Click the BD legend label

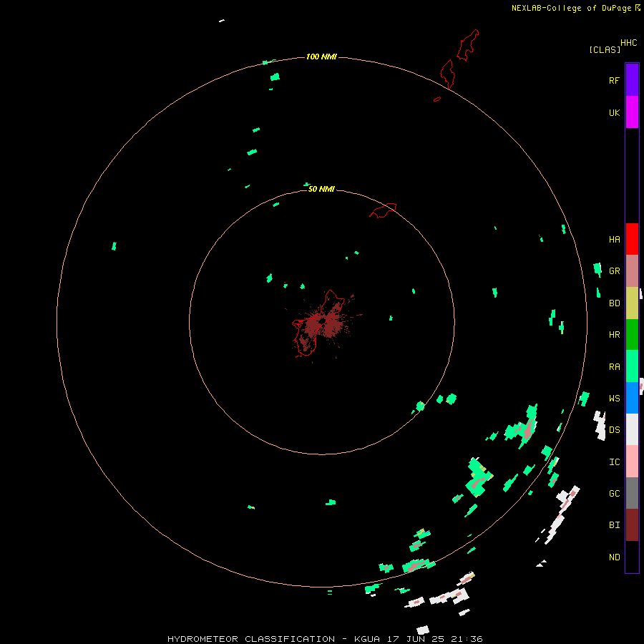[x=614, y=303]
